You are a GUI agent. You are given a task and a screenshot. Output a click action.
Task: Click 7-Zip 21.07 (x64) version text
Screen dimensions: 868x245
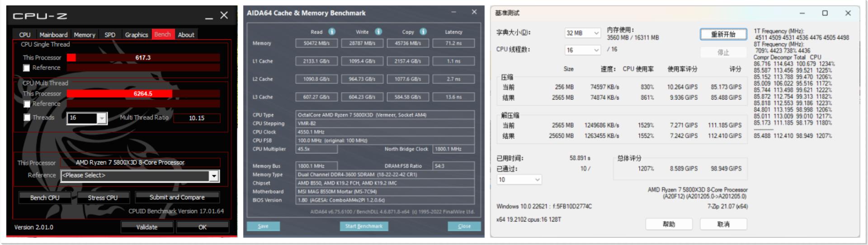tap(727, 206)
